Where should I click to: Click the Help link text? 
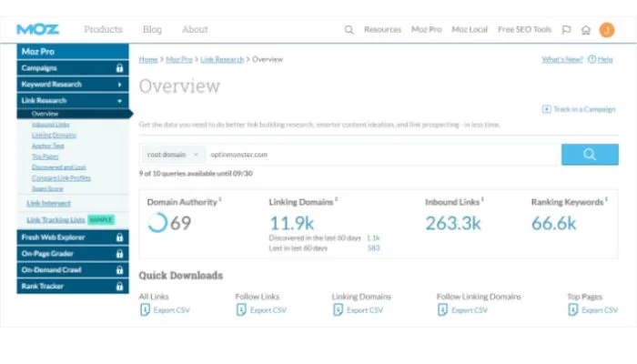(x=605, y=59)
